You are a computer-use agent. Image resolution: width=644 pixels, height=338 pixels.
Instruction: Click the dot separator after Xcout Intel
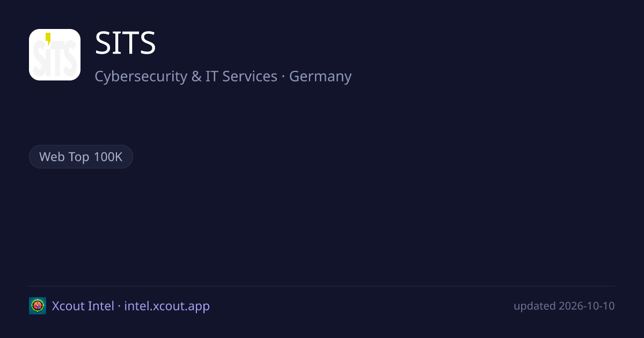(x=119, y=306)
